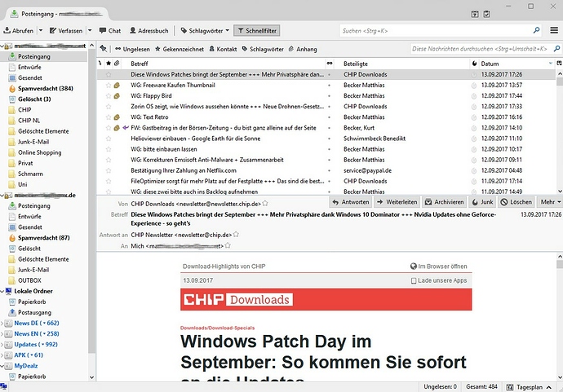Open the Chat tab
The height and width of the screenshot is (392, 563).
click(110, 31)
